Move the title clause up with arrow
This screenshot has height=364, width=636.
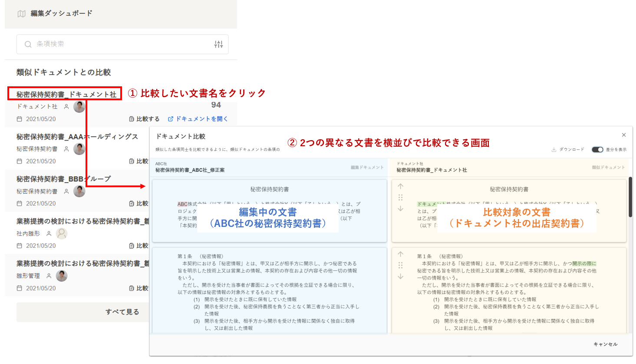(x=400, y=186)
